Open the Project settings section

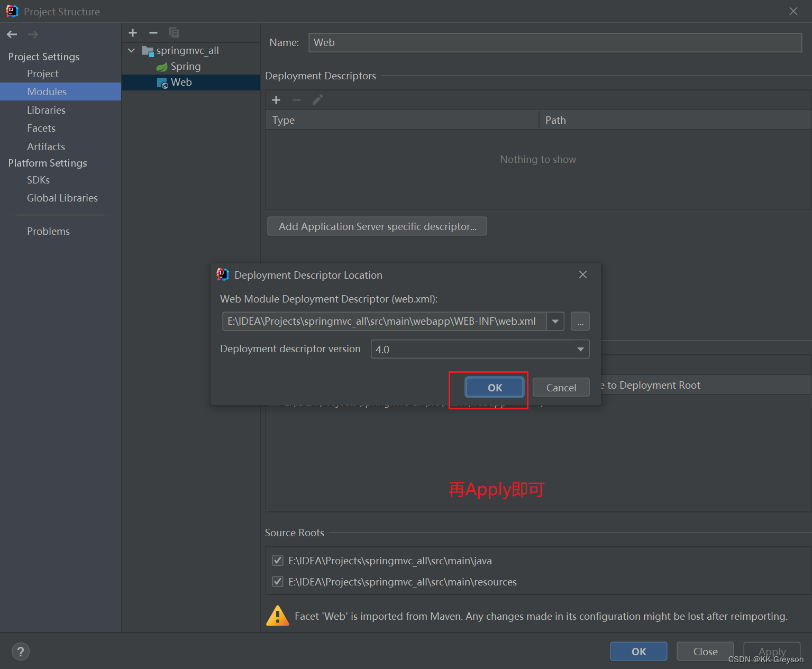[x=43, y=74]
